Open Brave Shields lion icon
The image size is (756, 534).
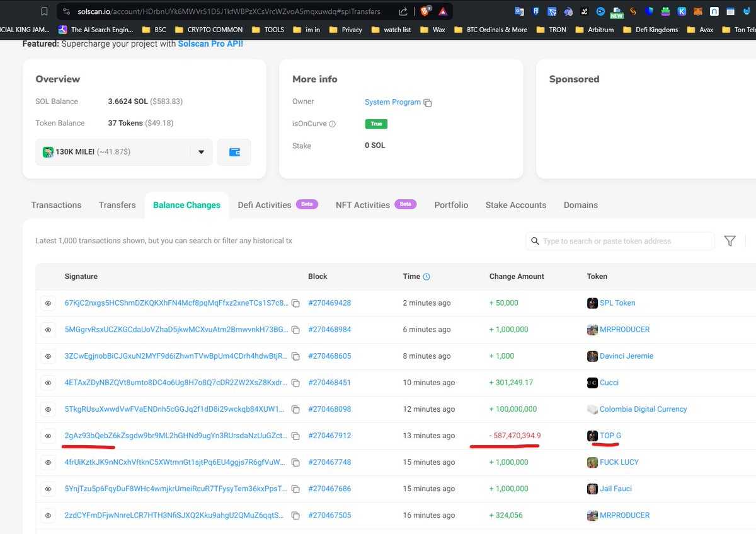point(425,11)
